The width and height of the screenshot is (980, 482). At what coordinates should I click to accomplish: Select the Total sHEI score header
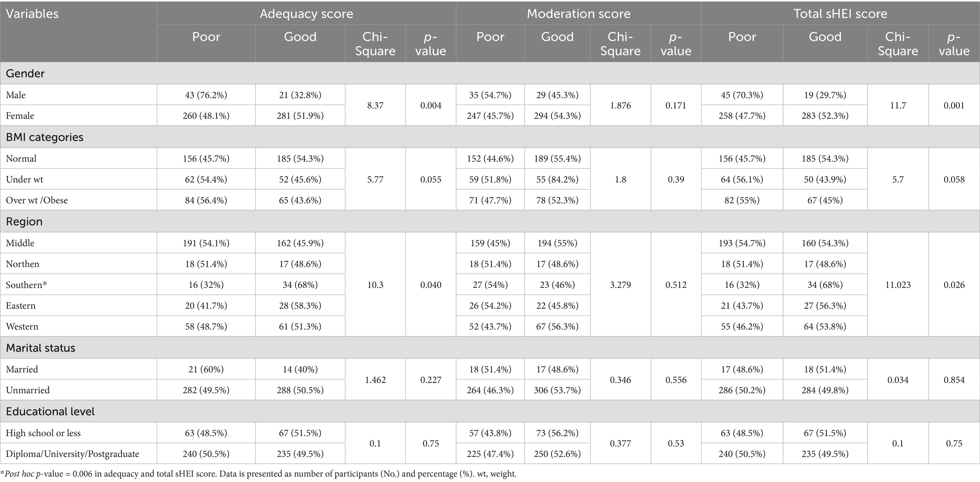840,14
